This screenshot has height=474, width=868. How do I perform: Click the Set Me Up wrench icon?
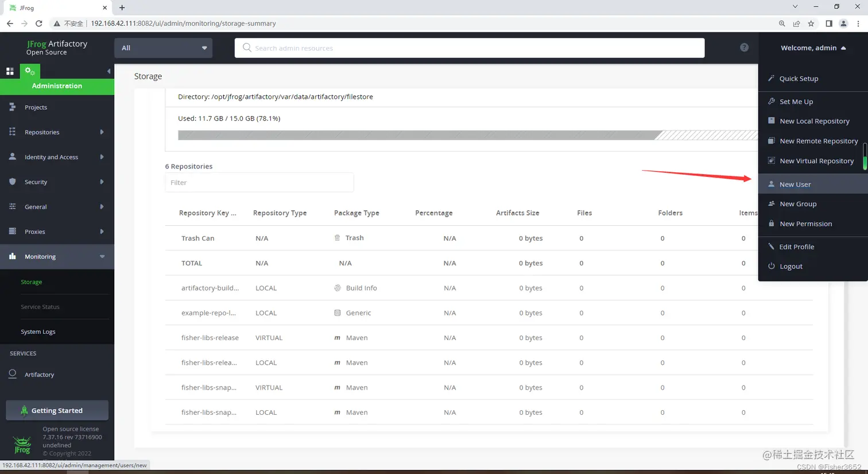771,101
